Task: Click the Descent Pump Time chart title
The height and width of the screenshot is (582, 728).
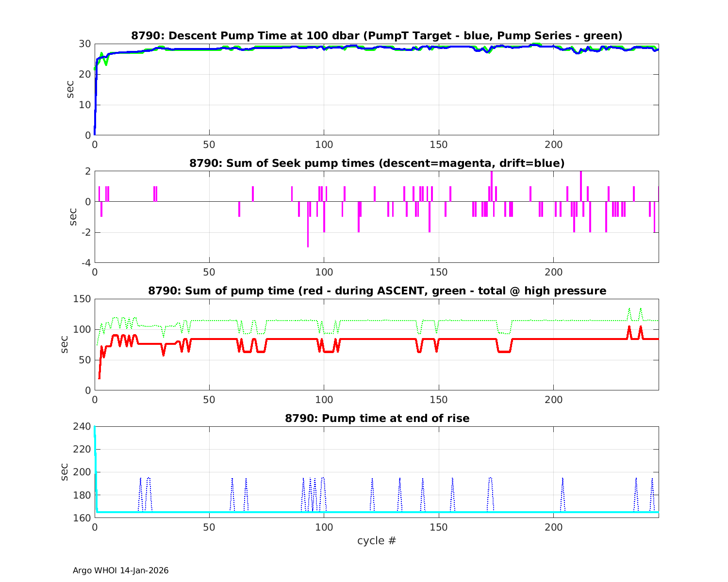Action: click(377, 35)
